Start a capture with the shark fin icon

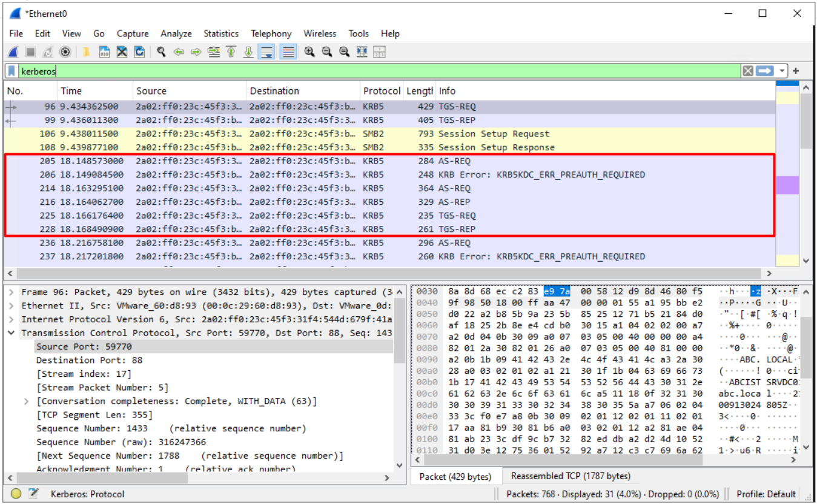coord(13,52)
